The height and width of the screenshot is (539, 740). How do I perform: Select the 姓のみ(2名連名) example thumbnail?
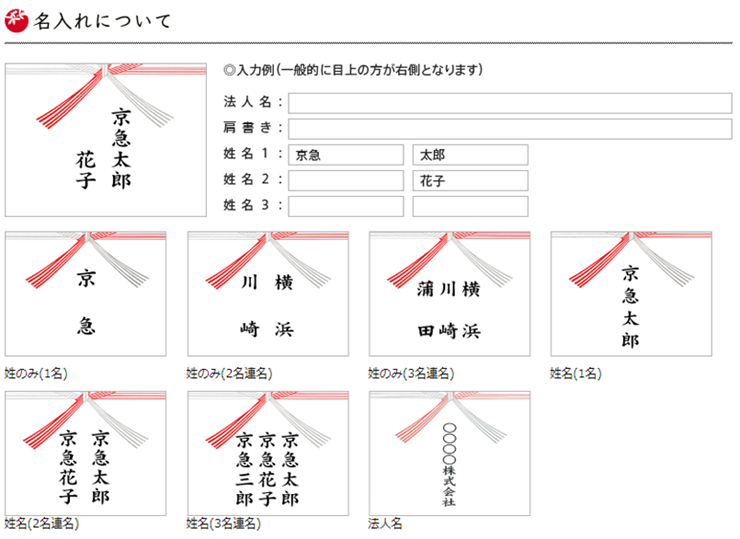click(267, 294)
